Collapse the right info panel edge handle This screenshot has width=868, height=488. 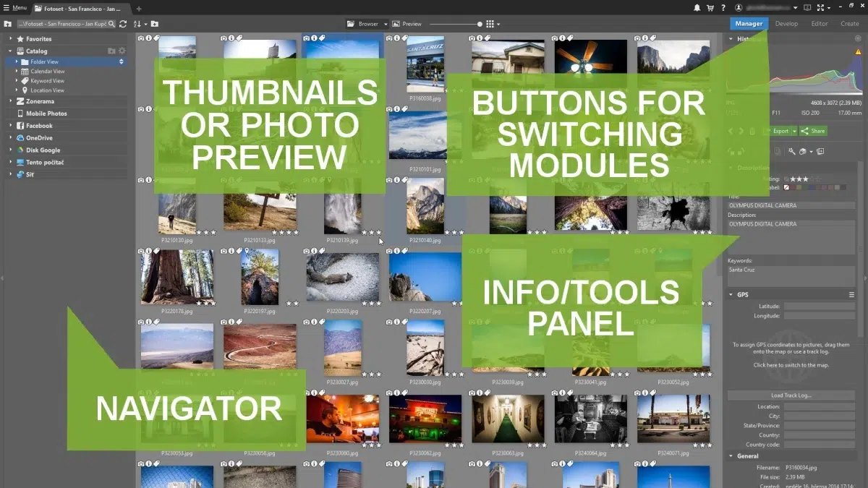pyautogui.click(x=865, y=278)
